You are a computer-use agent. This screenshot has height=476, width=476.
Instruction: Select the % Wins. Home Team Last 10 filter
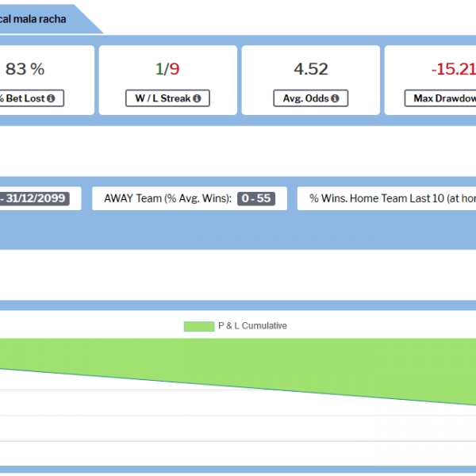pyautogui.click(x=387, y=198)
